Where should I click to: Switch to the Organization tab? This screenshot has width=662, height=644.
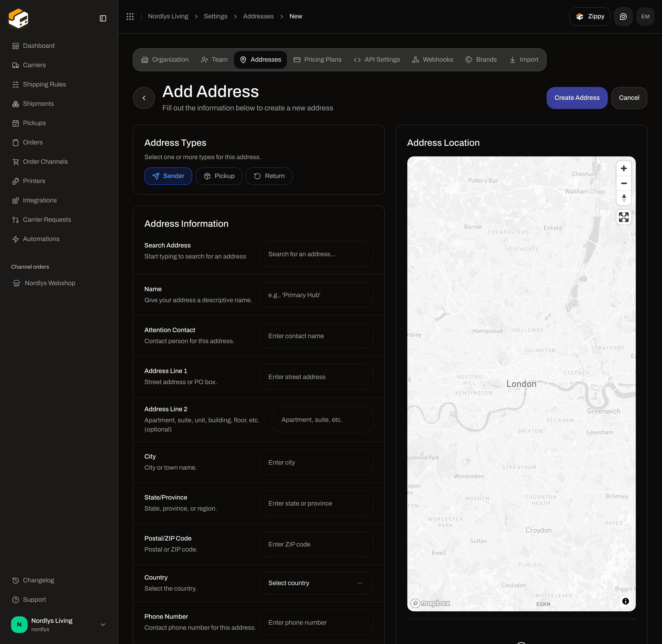pos(165,60)
